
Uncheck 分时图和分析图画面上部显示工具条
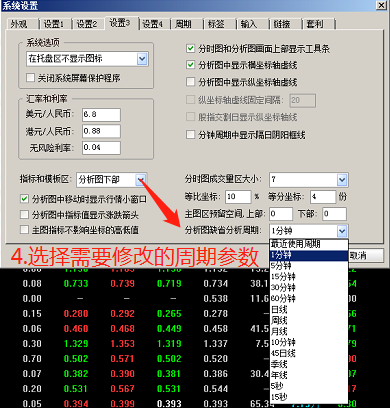[190, 49]
